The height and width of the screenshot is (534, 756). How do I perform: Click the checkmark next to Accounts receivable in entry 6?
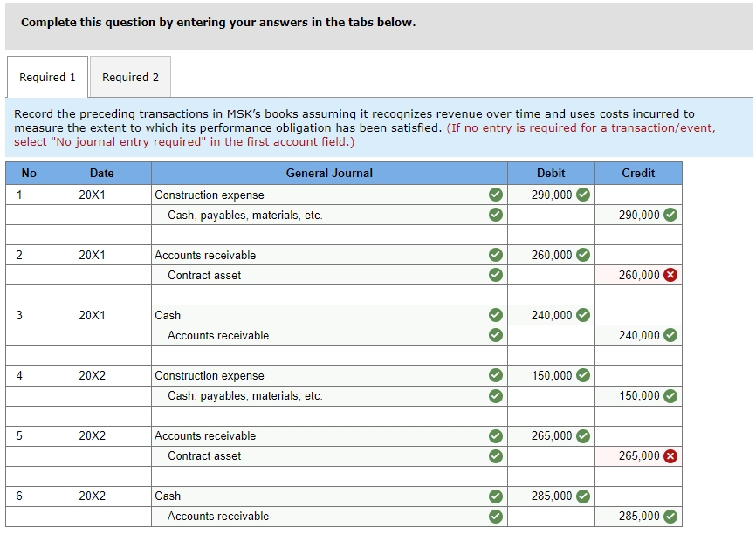tap(496, 516)
